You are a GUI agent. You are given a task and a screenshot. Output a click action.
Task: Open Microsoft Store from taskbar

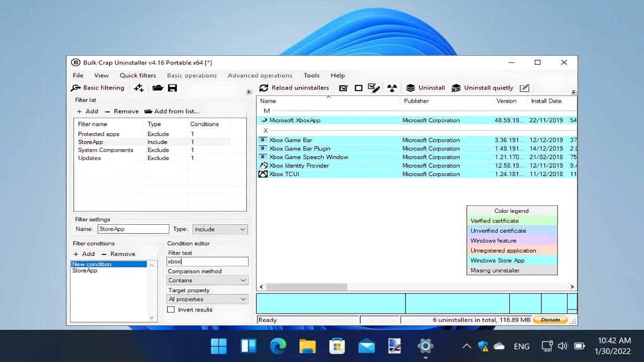[337, 346]
